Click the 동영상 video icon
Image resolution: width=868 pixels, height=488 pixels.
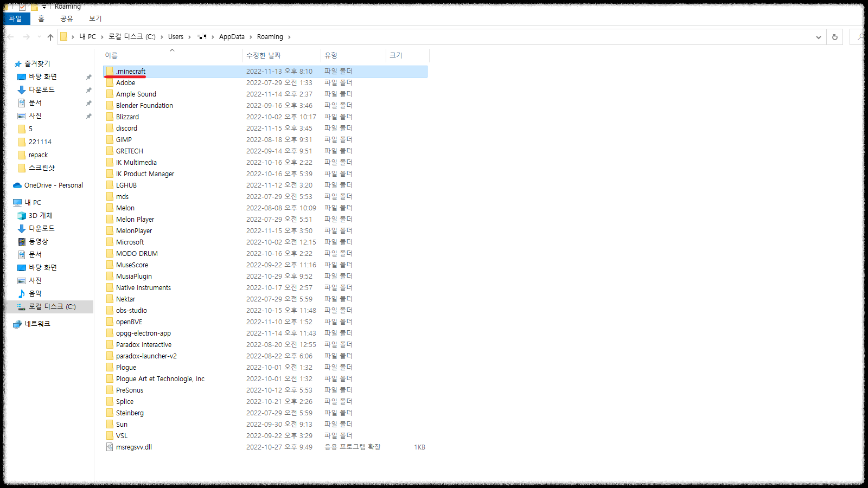pyautogui.click(x=22, y=241)
